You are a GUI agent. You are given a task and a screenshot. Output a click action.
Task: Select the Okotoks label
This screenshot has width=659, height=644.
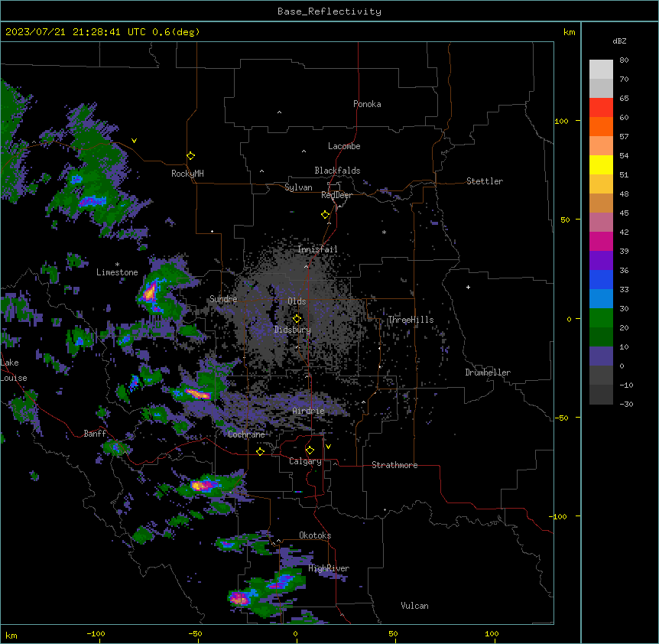tap(315, 535)
